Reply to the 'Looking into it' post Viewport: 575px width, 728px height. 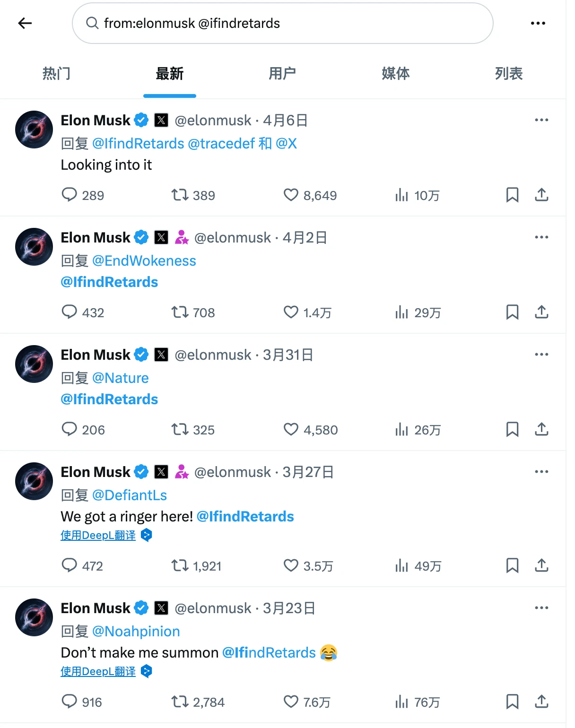(70, 195)
